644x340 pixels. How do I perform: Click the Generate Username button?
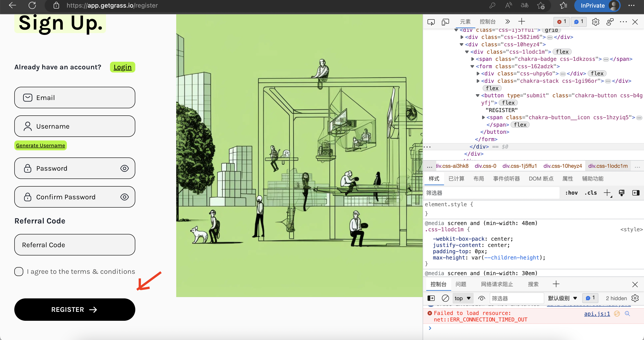coord(40,145)
